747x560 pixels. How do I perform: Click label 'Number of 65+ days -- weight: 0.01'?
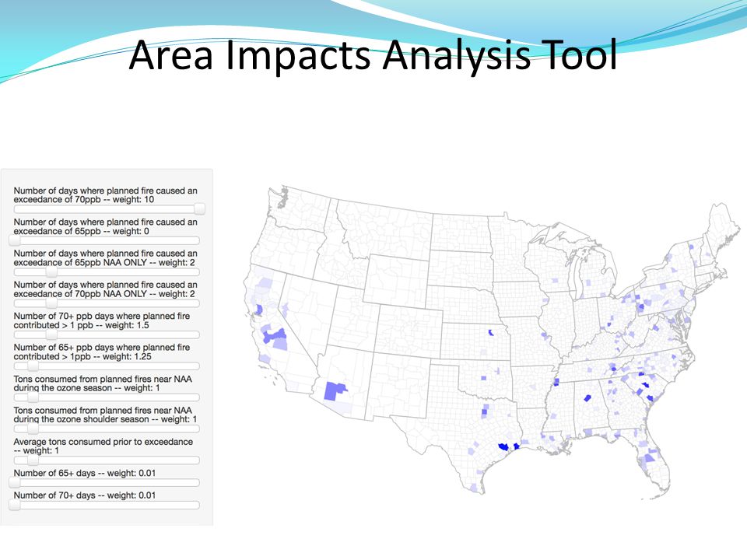(x=85, y=474)
